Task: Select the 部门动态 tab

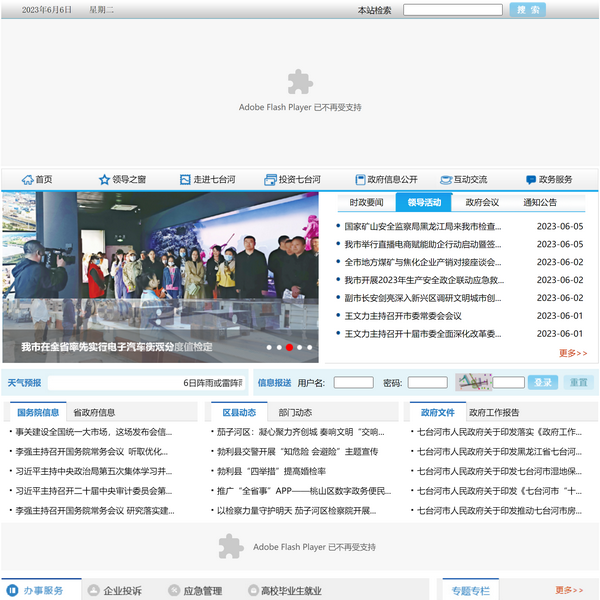Action: (295, 412)
